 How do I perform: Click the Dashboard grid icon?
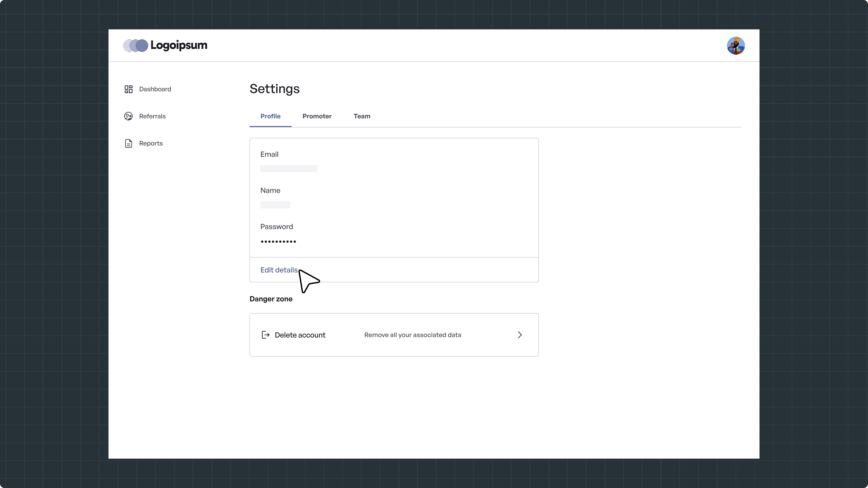128,89
